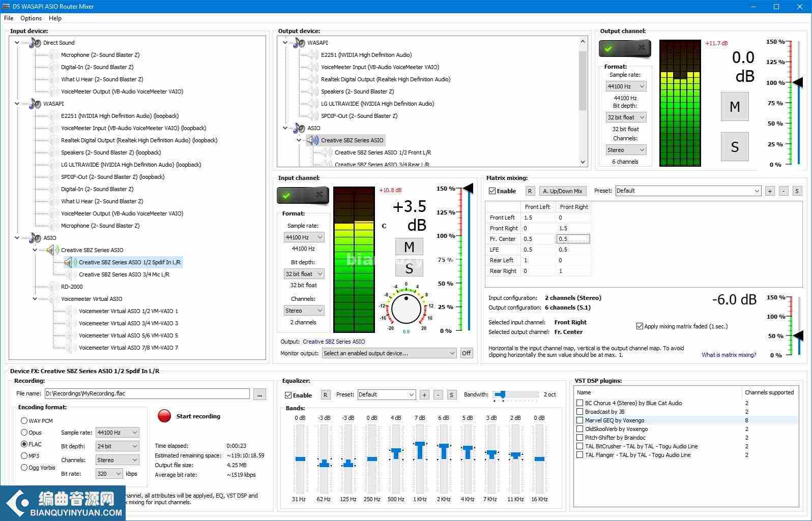Viewport: 812px width, 521px height.
Task: Select the WAV PCM encoding format
Action: (x=24, y=421)
